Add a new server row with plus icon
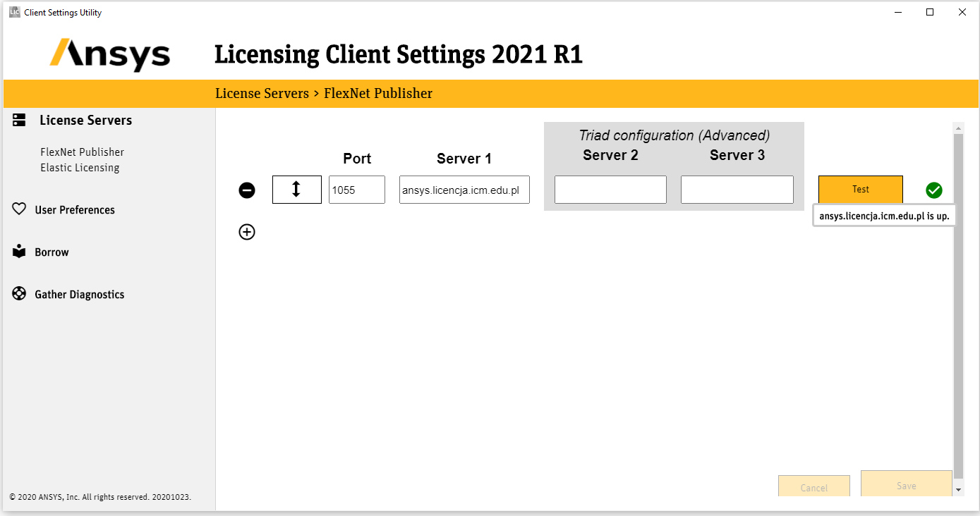 point(247,232)
